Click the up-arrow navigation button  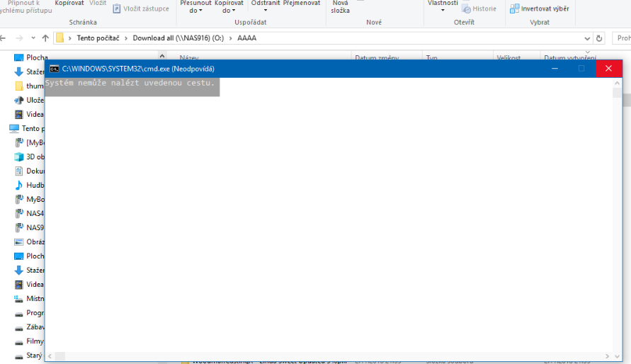(45, 38)
